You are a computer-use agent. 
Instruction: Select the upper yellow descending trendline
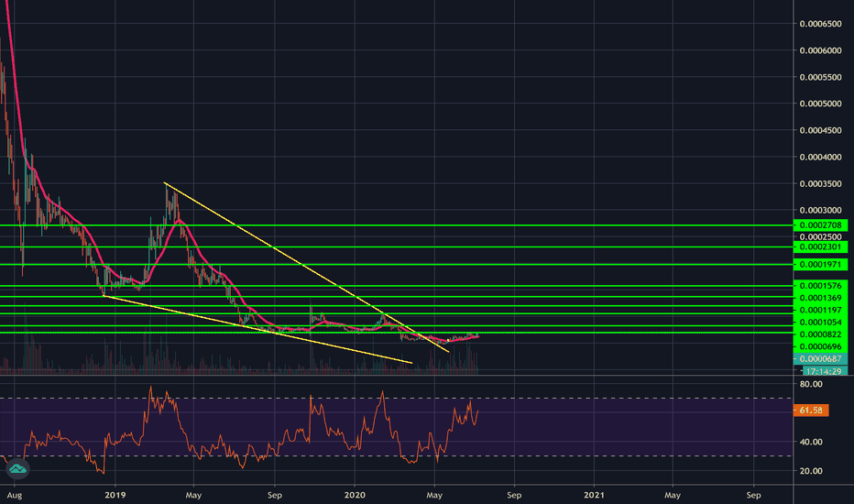307,267
